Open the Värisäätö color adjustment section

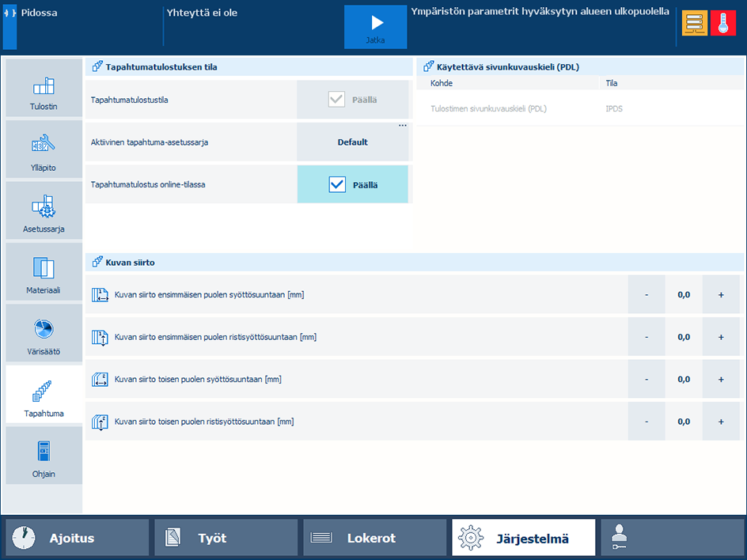point(44,333)
